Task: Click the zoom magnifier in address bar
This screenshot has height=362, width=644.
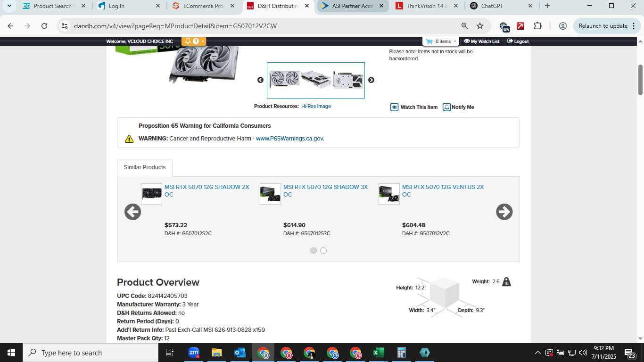Action: (x=465, y=26)
